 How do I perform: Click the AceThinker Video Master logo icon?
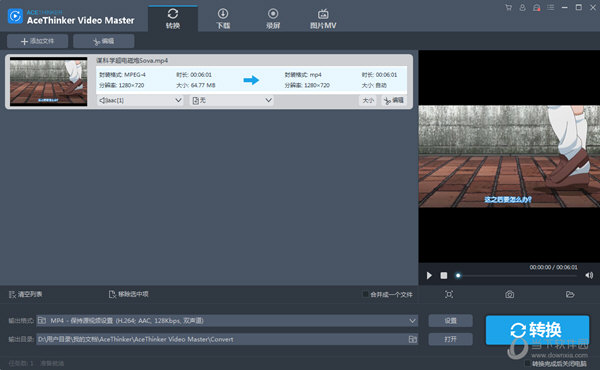point(15,16)
